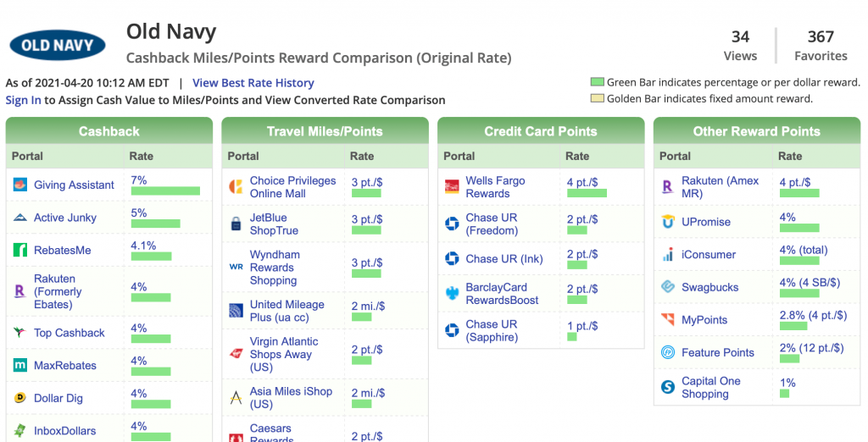Click the InboxDollars icon
Image resolution: width=868 pixels, height=442 pixels.
coord(20,430)
